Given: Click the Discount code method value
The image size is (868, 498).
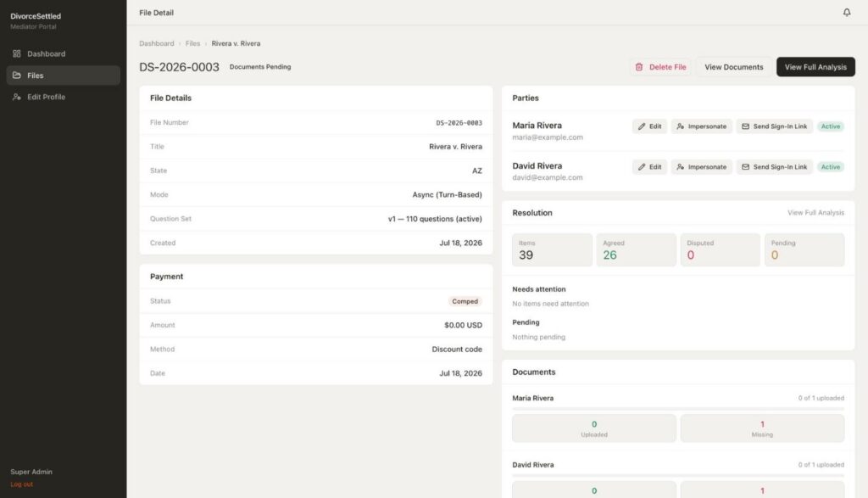Looking at the screenshot, I should pos(457,349).
